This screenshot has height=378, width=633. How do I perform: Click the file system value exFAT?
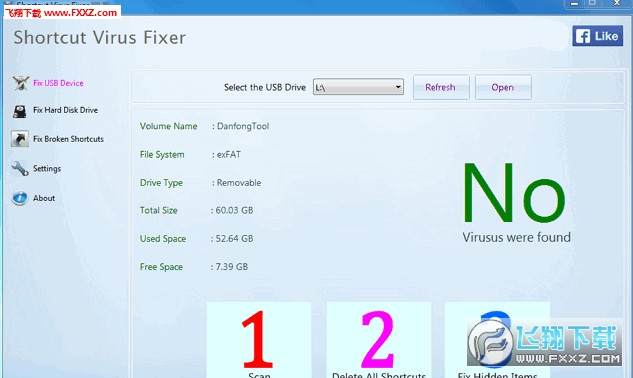(229, 154)
